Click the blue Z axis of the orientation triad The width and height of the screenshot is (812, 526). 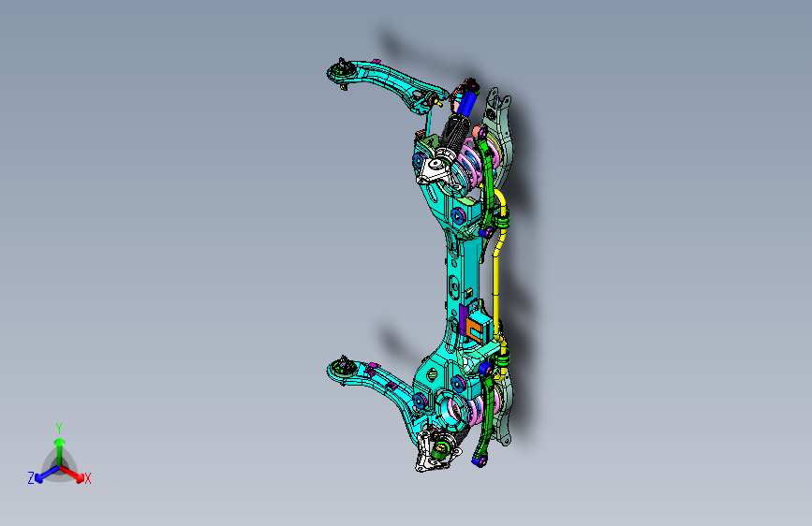click(46, 474)
